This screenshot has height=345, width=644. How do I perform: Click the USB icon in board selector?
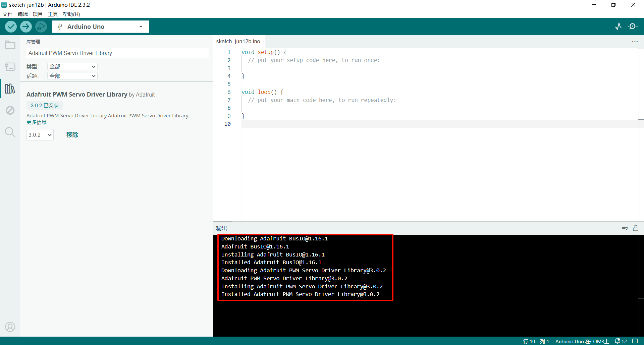point(60,26)
